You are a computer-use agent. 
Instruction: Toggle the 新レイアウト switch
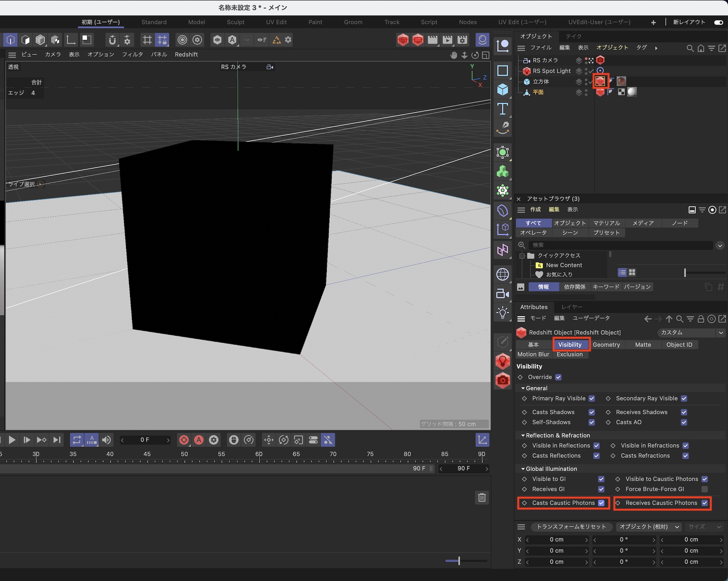(719, 22)
